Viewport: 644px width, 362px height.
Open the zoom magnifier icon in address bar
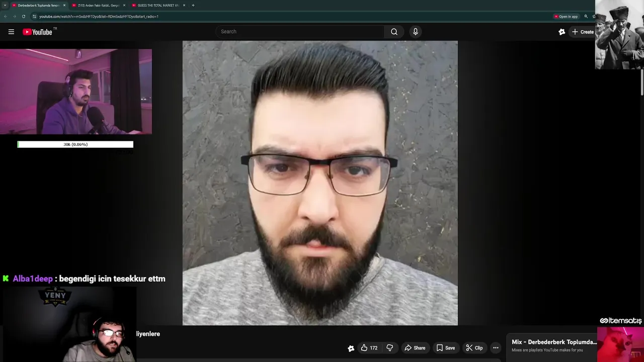pyautogui.click(x=586, y=16)
